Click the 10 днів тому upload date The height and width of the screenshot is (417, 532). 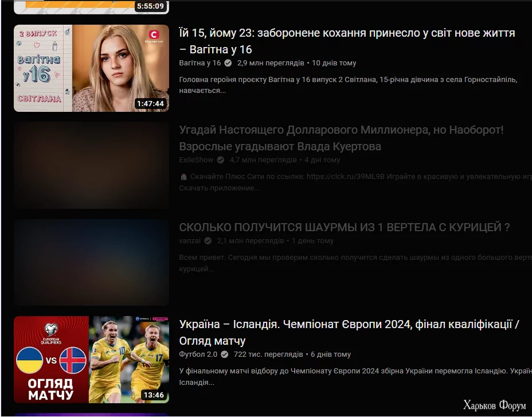(x=334, y=63)
